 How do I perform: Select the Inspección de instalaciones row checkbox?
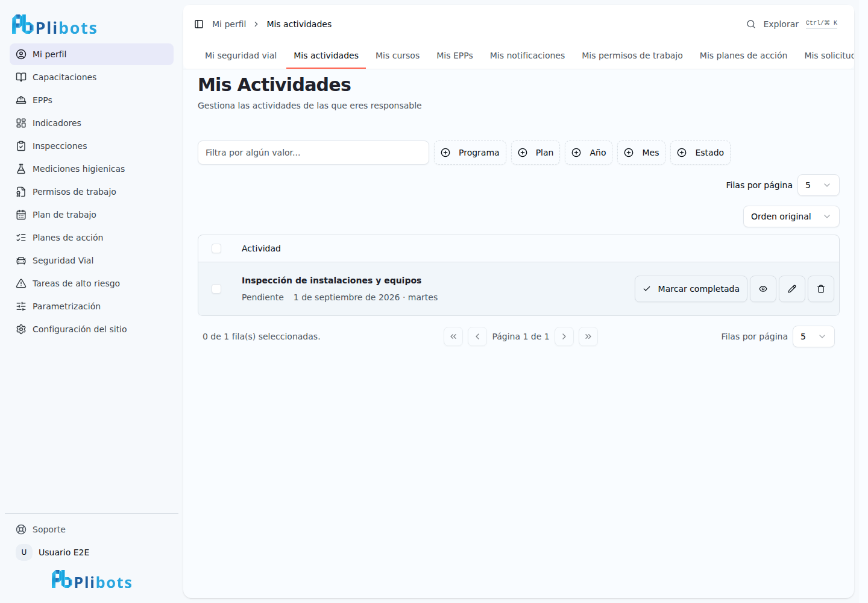(216, 289)
